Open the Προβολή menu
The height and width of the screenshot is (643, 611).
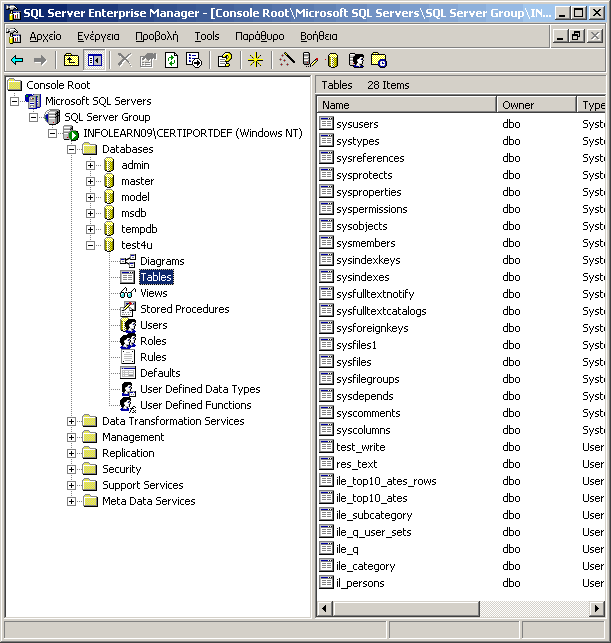click(157, 36)
